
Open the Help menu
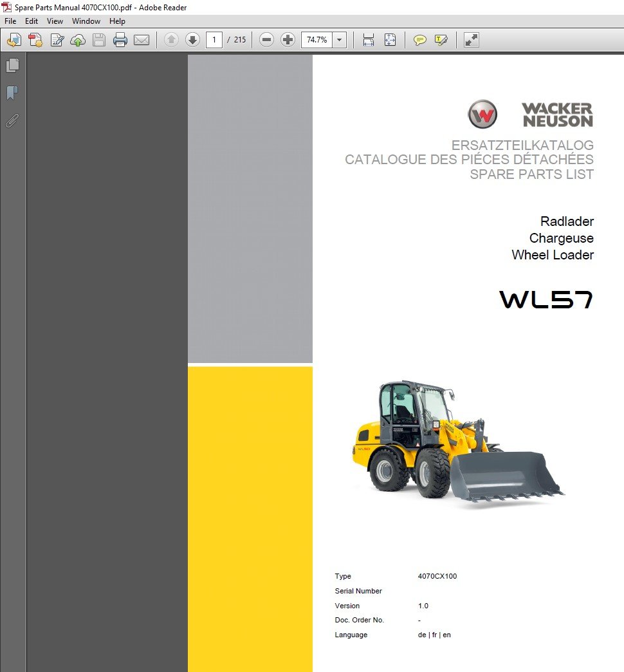point(117,21)
